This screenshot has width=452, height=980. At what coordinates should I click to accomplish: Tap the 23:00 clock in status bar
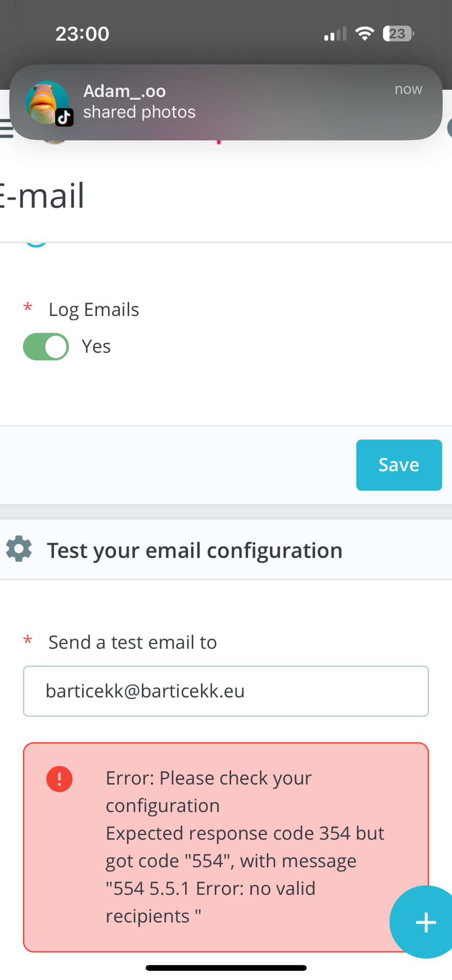coord(82,34)
